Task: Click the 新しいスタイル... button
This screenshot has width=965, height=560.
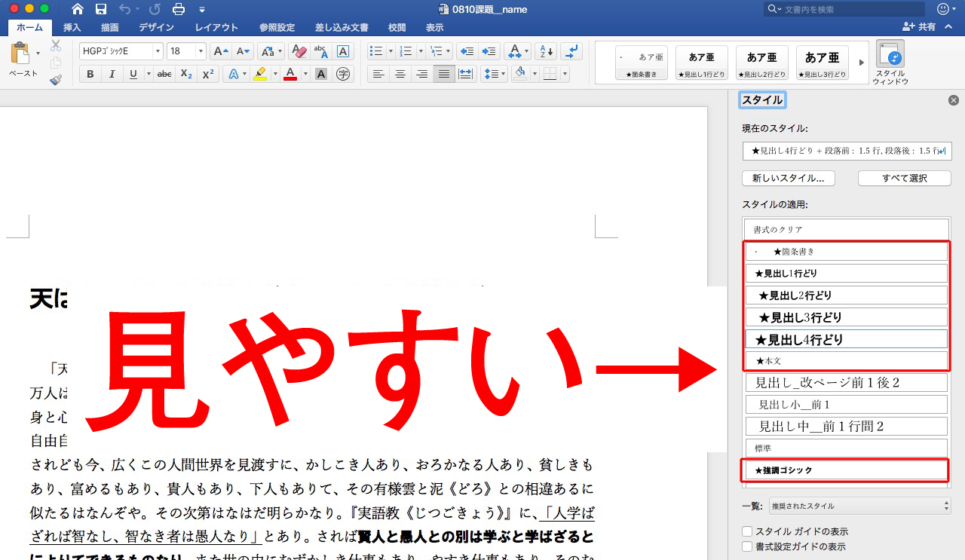Action: 789,179
